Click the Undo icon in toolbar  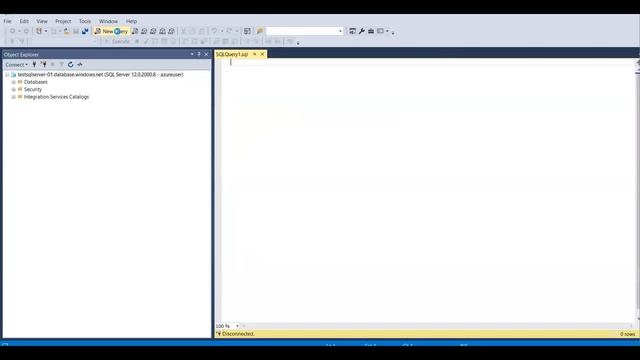214,31
